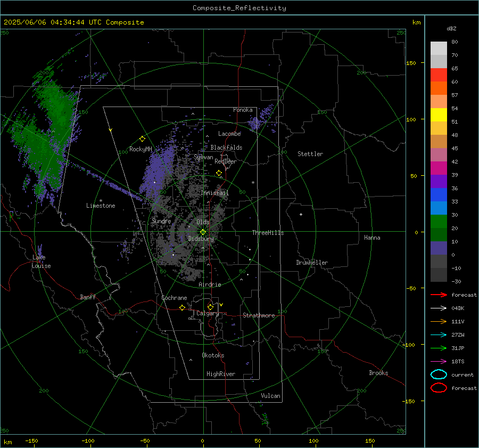Click the yellow radar-center diamond near Didsbury
Screen dimensions: 479x448
(x=203, y=232)
